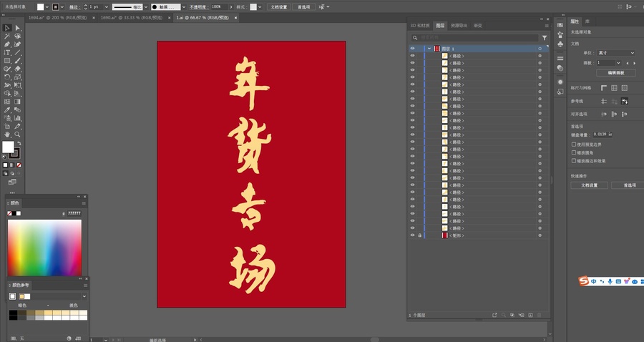This screenshot has height=342, width=644.
Task: Open the 单位 units dropdown
Action: (615, 53)
